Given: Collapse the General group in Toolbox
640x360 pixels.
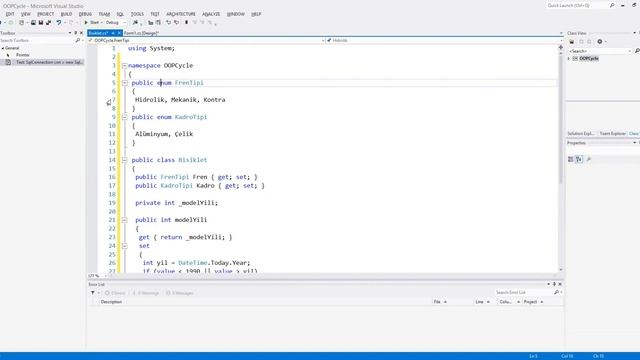Looking at the screenshot, I should pyautogui.click(x=2, y=48).
